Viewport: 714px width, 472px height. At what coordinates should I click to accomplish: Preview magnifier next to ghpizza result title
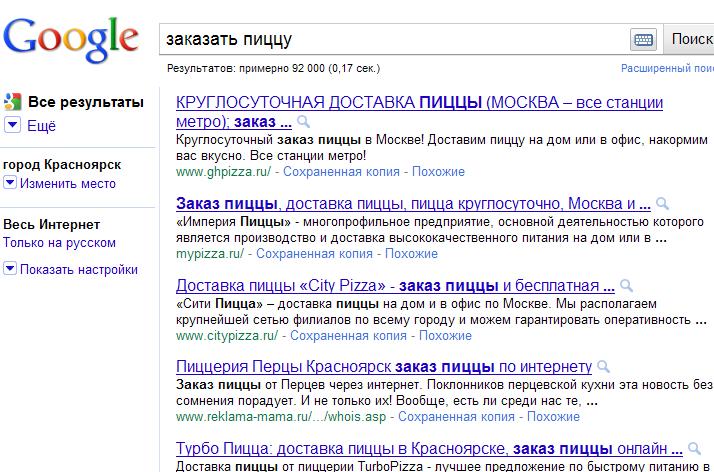pos(303,122)
